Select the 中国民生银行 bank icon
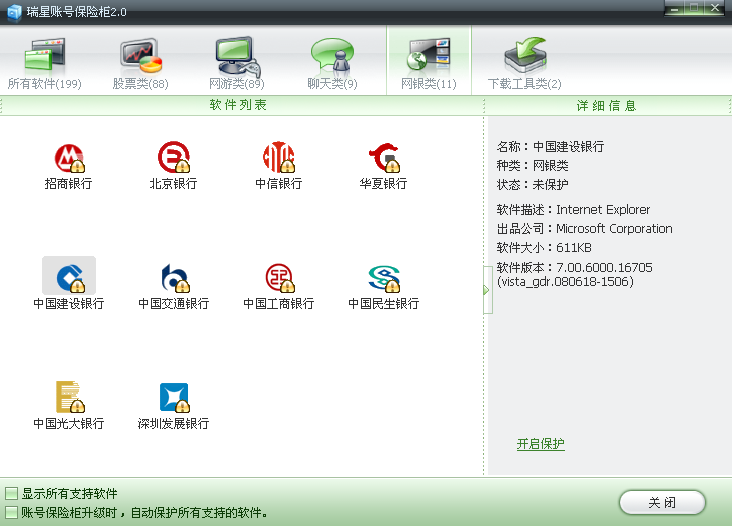The height and width of the screenshot is (526, 732). coord(384,278)
